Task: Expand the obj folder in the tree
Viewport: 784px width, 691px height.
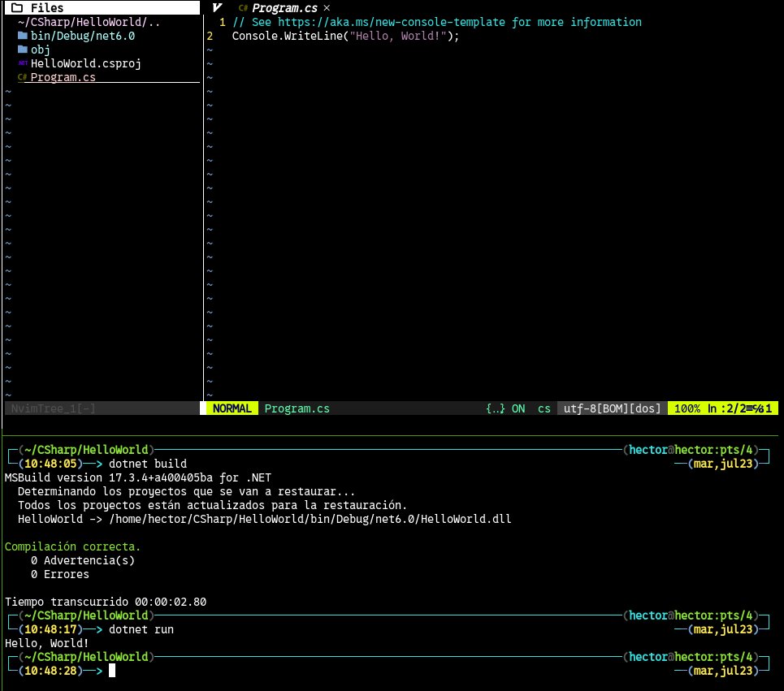Action: click(x=40, y=50)
